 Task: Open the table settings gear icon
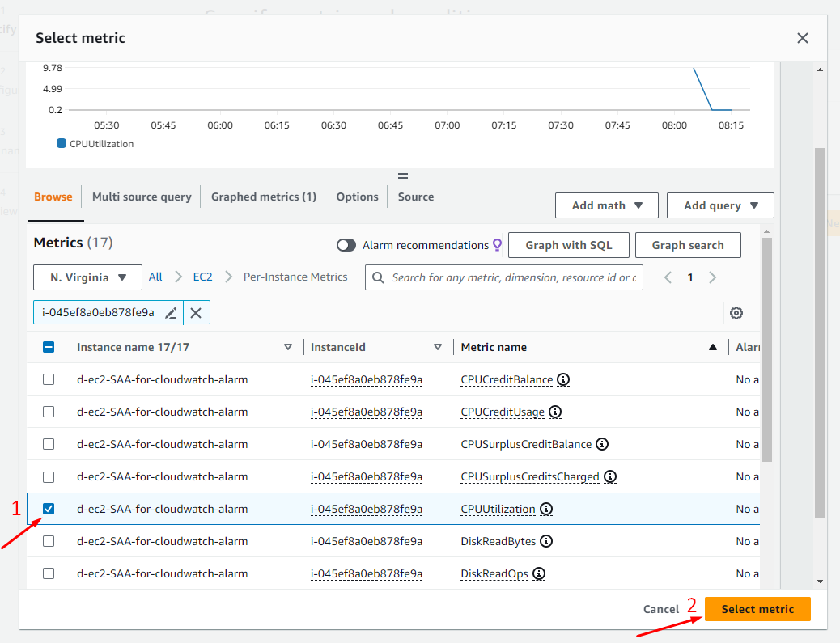tap(736, 313)
